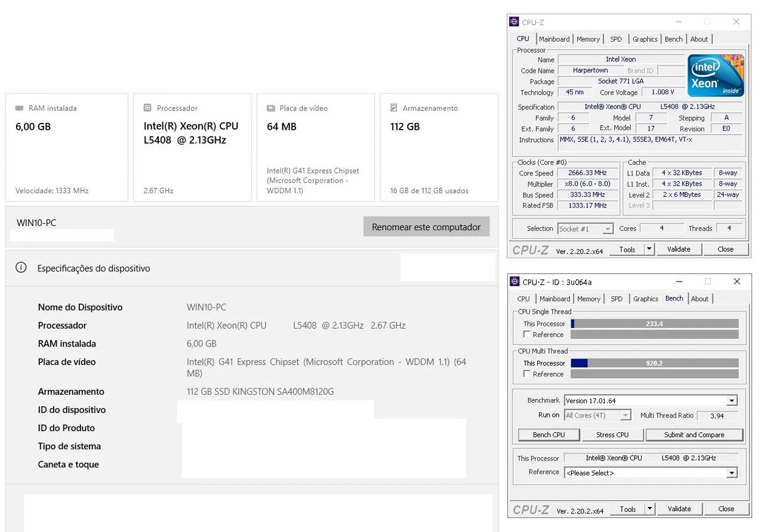Click the 6,00 GB RAM instalada card value
The image size is (764, 532).
(x=33, y=126)
